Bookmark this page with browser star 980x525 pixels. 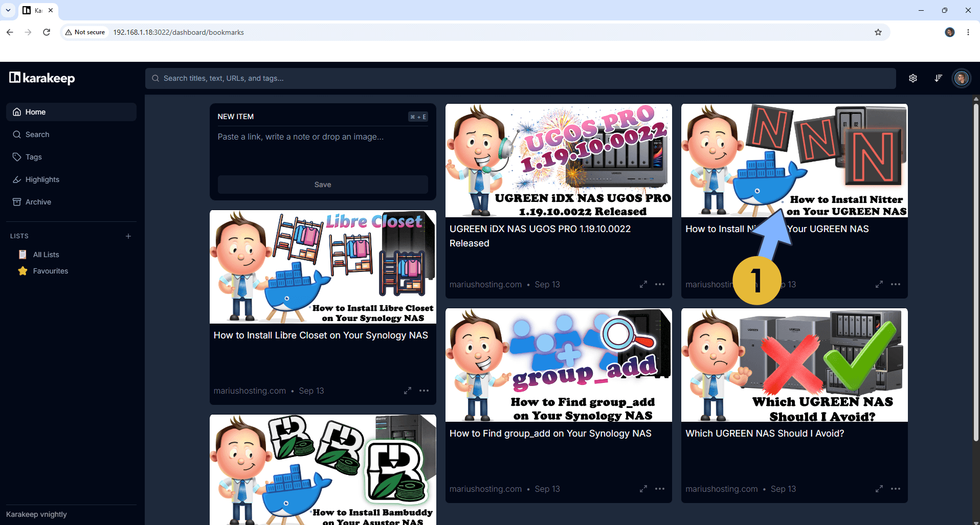point(878,32)
